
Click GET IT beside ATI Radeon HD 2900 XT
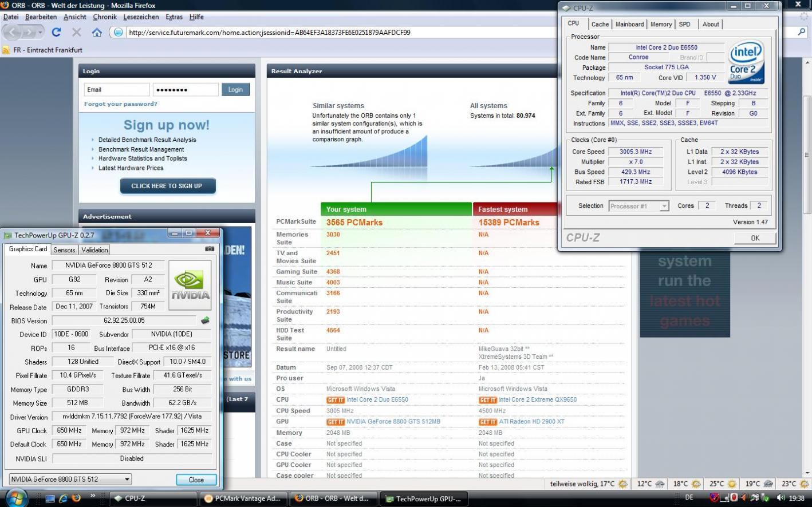[487, 422]
